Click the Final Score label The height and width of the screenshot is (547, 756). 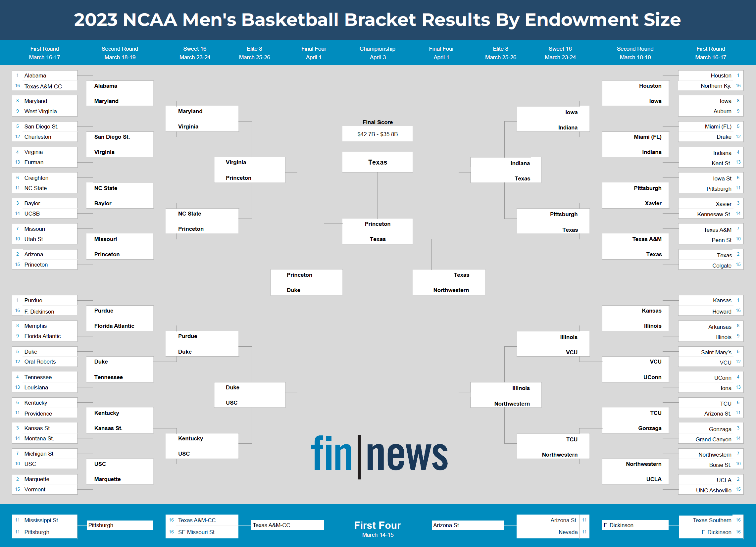[377, 122]
